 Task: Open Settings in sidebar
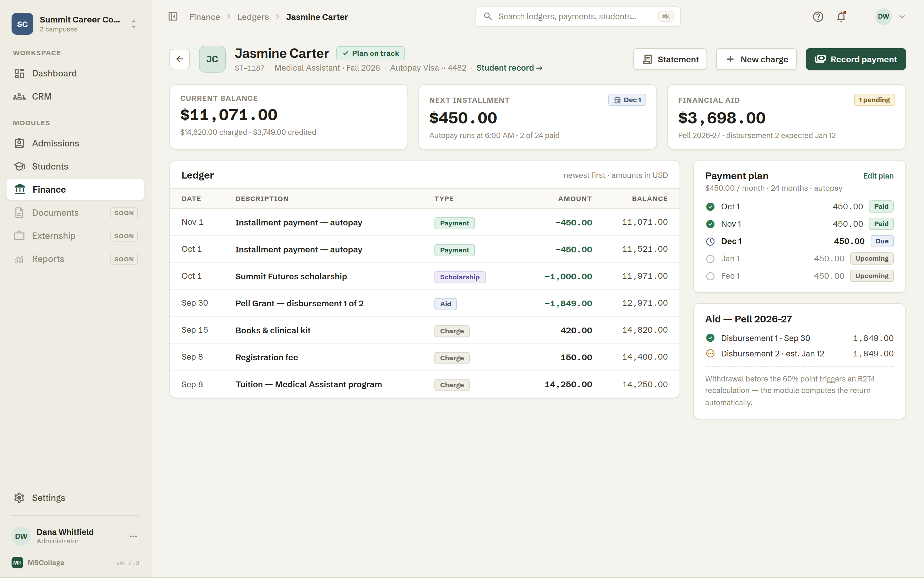(x=75, y=498)
